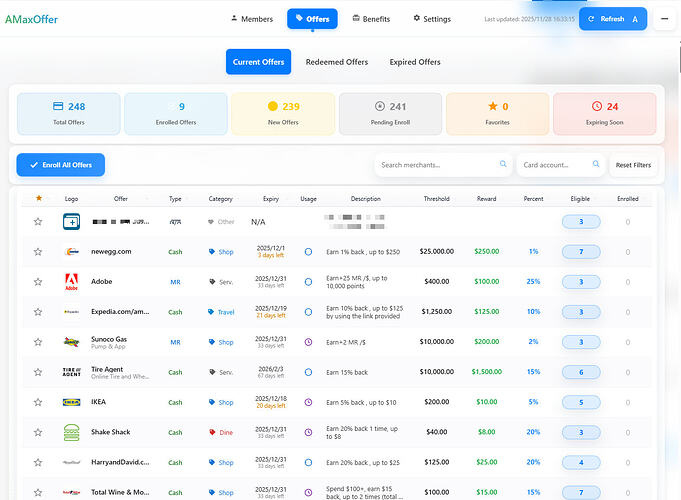Star the newegg.com offer as favorite
The width and height of the screenshot is (681, 500).
[x=38, y=252]
